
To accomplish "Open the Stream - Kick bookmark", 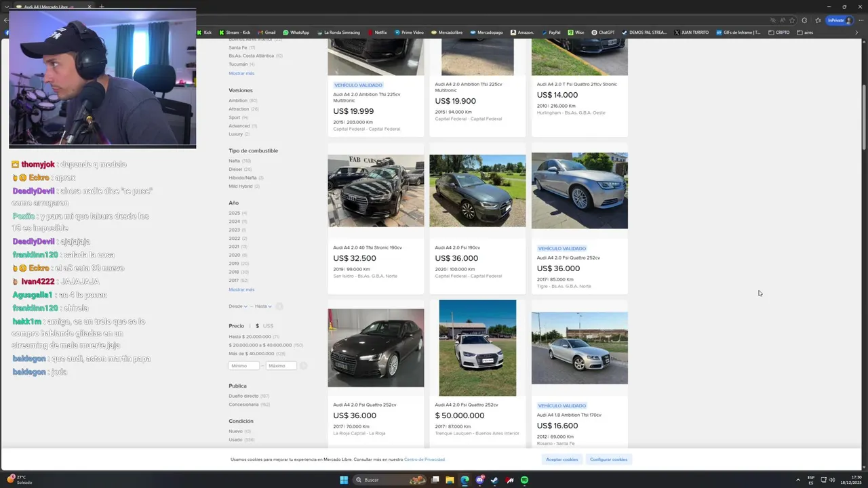I will 234,33.
